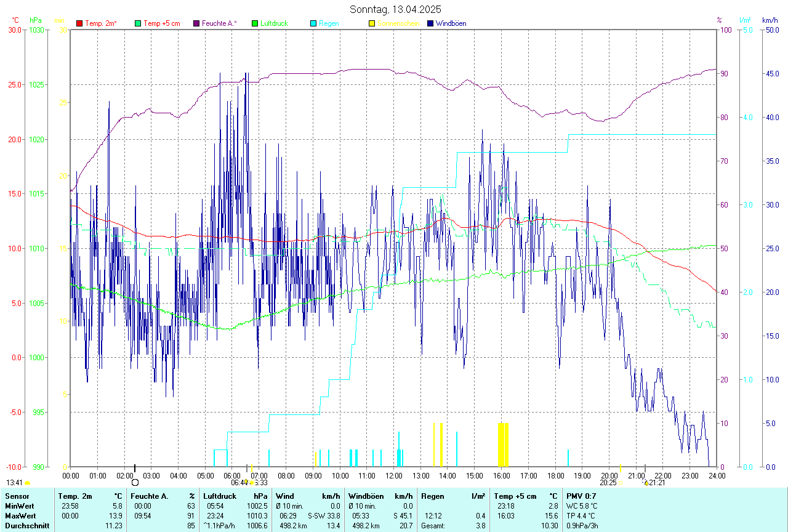This screenshot has height=532, width=788.
Task: Click the Temp +5 cm table header
Action: [515, 496]
